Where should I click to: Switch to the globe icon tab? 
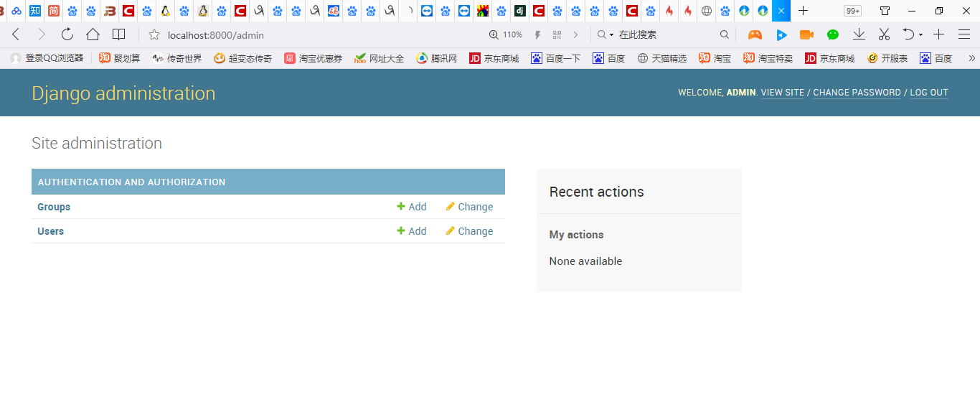(707, 11)
